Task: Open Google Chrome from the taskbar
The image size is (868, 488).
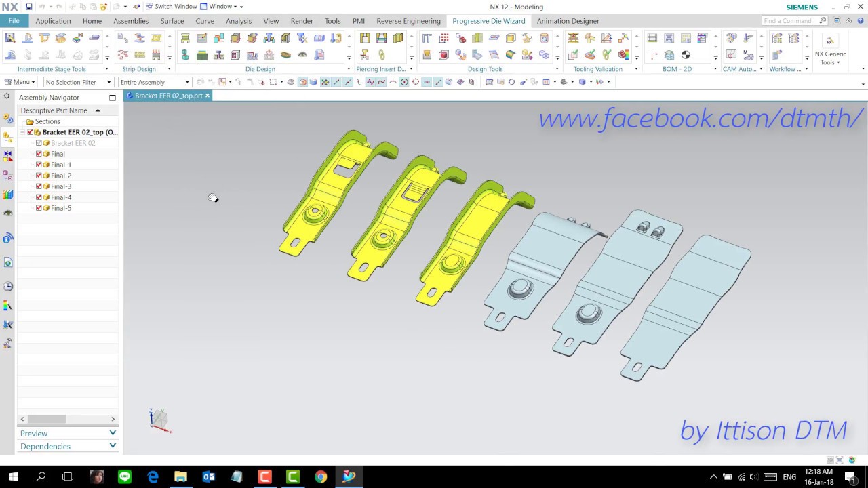Action: coord(320,476)
